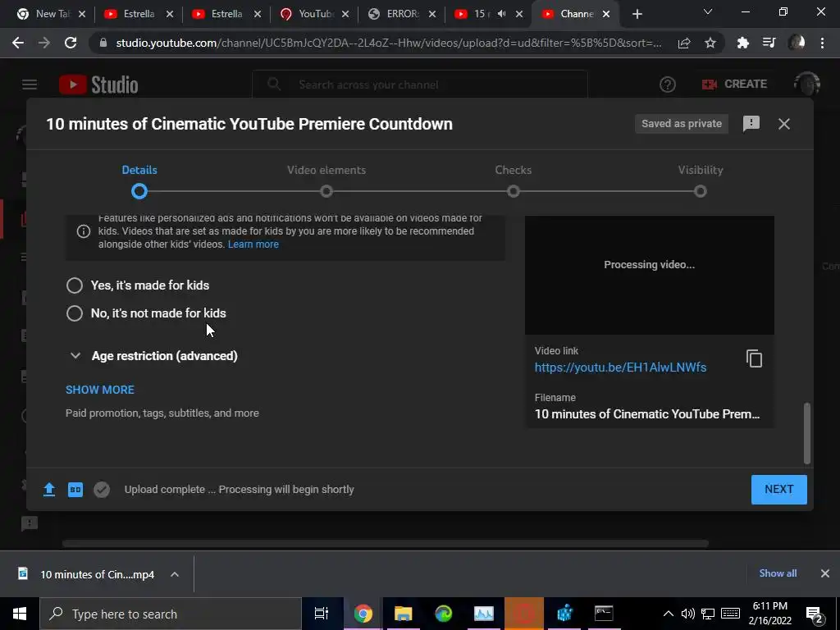Image resolution: width=840 pixels, height=630 pixels.
Task: Open the tab search dropdown chevron
Action: 708,11
